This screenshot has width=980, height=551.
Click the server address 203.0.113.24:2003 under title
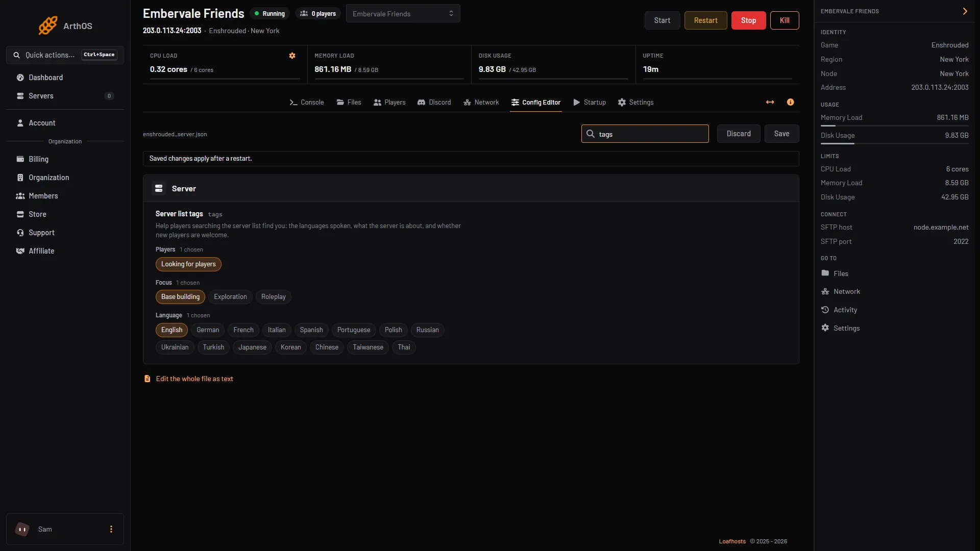(172, 31)
